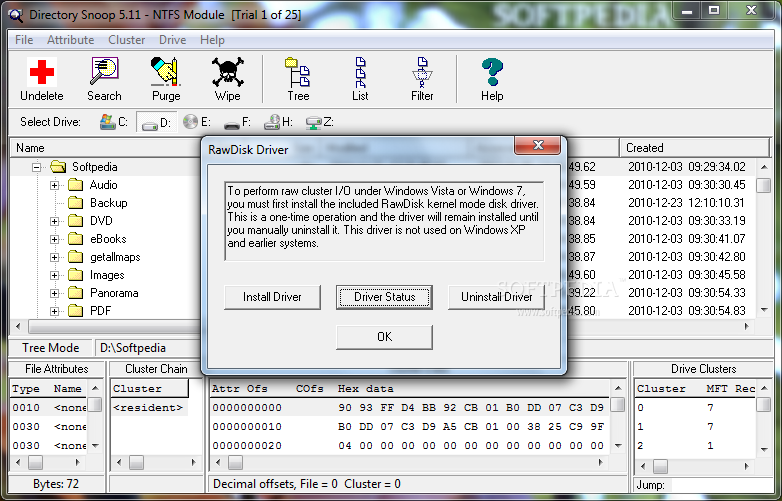The height and width of the screenshot is (501, 782).
Task: Click the Undelete red cross icon
Action: click(42, 72)
